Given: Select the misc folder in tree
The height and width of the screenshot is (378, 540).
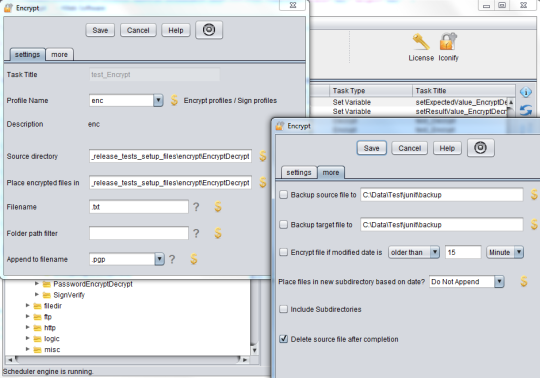Looking at the screenshot, I should tap(52, 350).
